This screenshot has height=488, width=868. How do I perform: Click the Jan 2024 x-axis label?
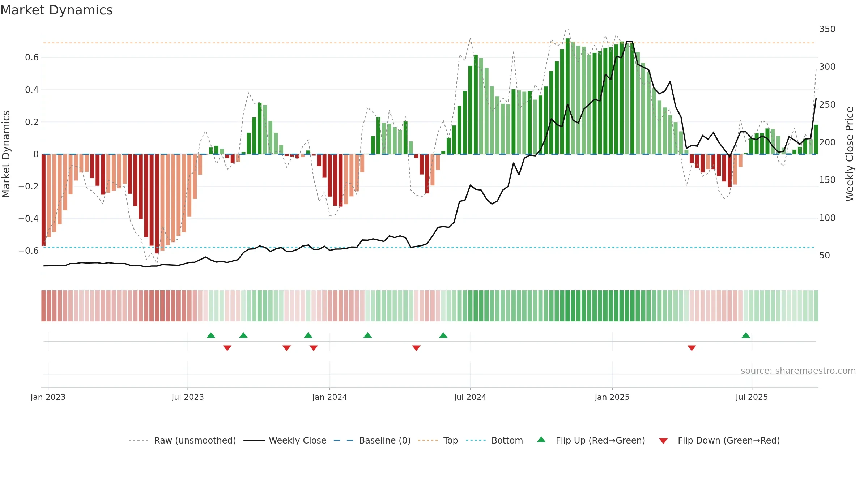tap(330, 397)
